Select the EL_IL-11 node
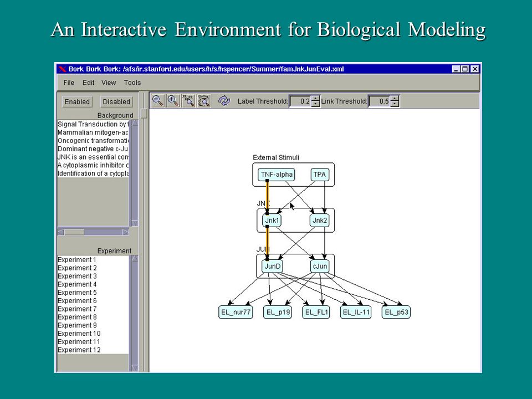 coord(356,312)
